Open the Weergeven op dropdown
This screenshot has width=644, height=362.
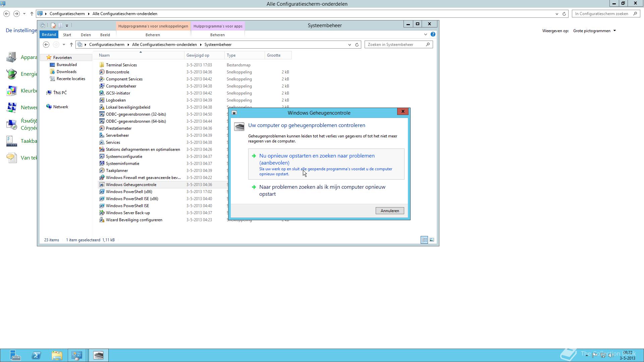(x=594, y=31)
